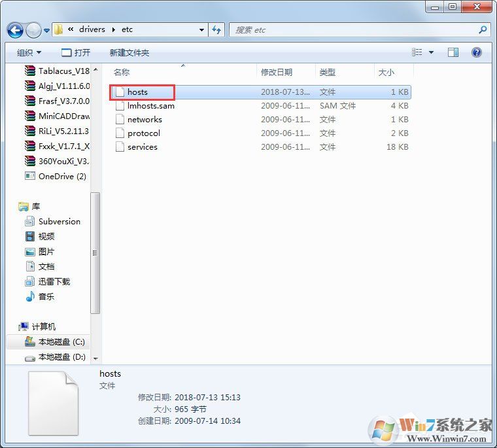Viewport: 497px width, 448px height.
Task: Go back with the blue Back arrow
Action: click(x=15, y=31)
